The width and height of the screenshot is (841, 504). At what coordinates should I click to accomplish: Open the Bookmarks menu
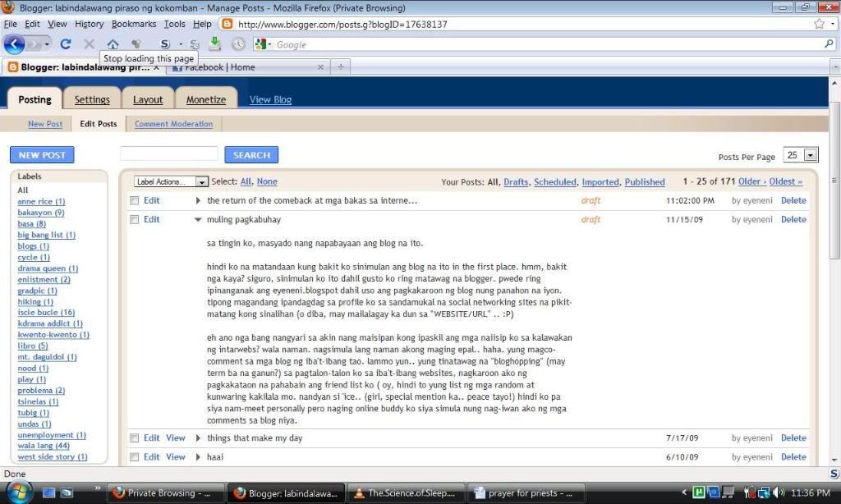click(x=133, y=24)
